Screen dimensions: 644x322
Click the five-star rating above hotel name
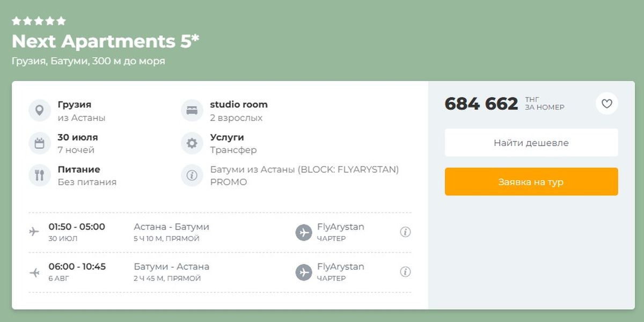click(x=39, y=21)
